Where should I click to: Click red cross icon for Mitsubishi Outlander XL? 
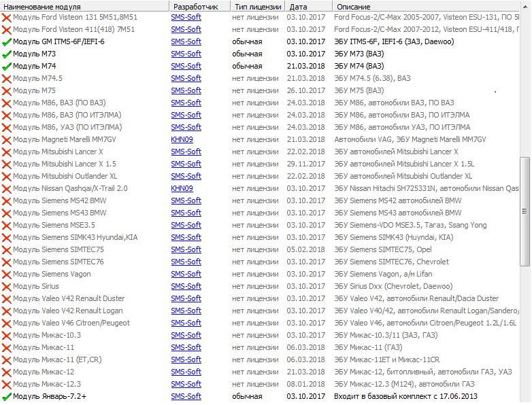7,177
